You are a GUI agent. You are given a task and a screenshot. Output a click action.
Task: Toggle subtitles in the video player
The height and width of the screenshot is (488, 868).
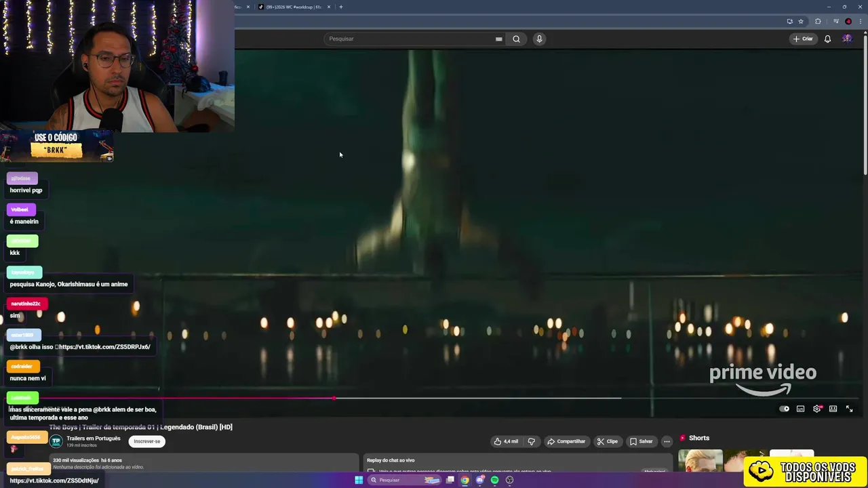pos(800,409)
